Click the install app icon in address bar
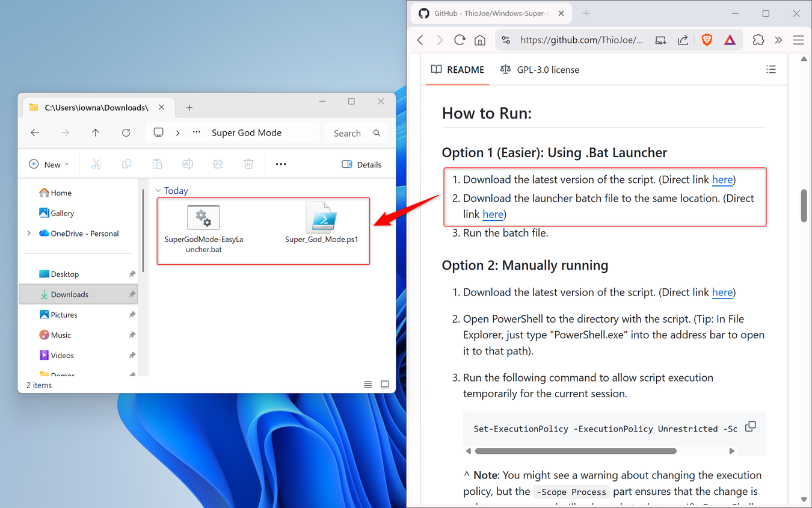The height and width of the screenshot is (508, 812). tap(660, 40)
